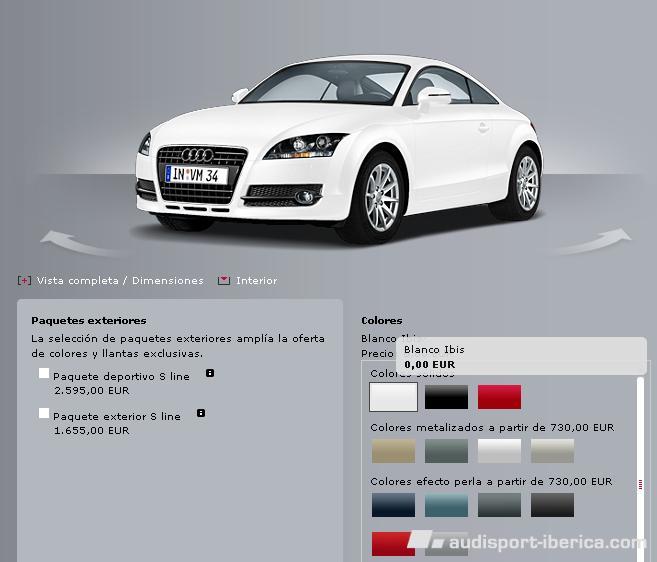Image resolution: width=657 pixels, height=562 pixels.
Task: Click the colors list scrollbar
Action: coord(640,469)
